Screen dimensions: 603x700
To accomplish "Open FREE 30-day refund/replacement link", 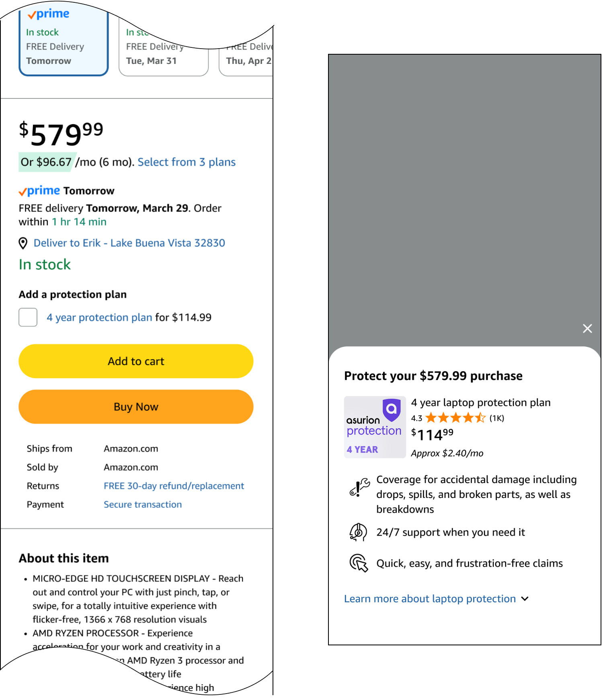I will 174,486.
